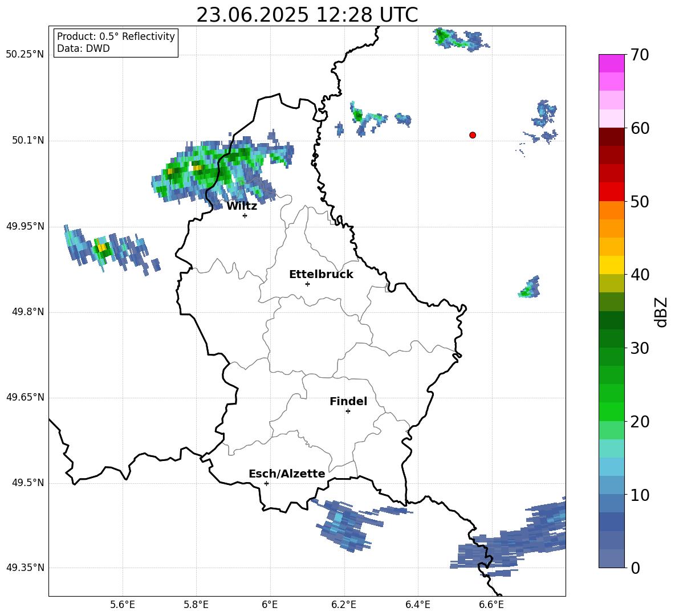Click the plot title 23.06.2025 12:28 UTC

307,15
